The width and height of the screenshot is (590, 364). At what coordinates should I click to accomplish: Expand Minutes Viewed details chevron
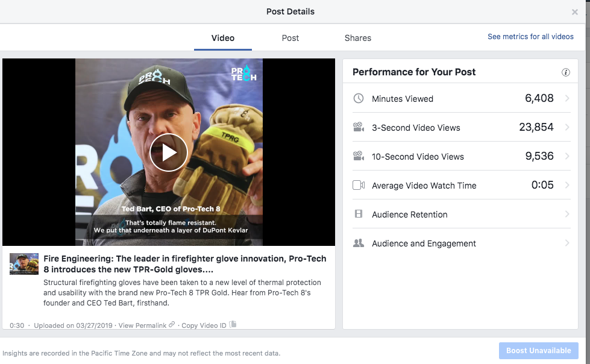point(567,98)
